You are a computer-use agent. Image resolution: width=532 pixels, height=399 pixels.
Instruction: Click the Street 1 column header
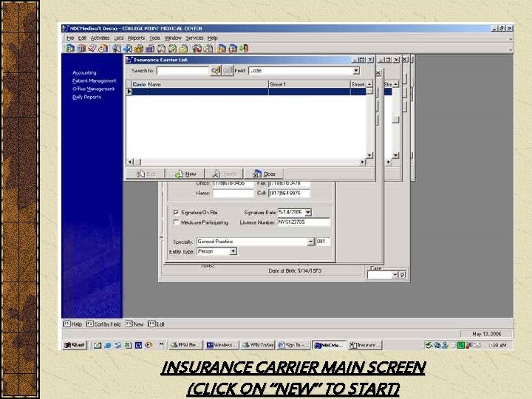(x=309, y=84)
